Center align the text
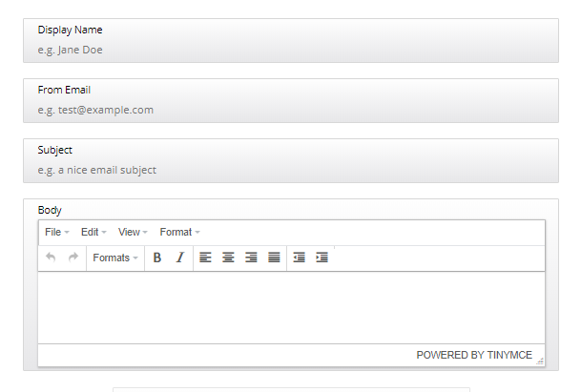 pyautogui.click(x=228, y=258)
